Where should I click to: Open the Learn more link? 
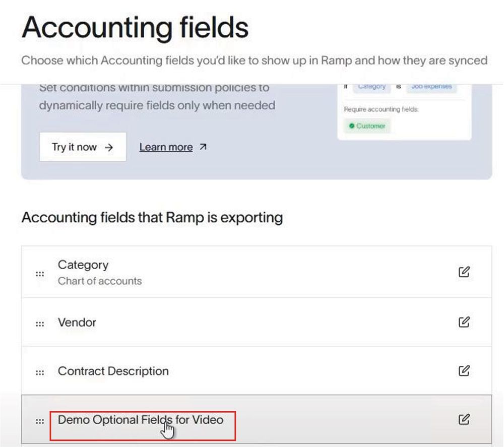point(166,147)
